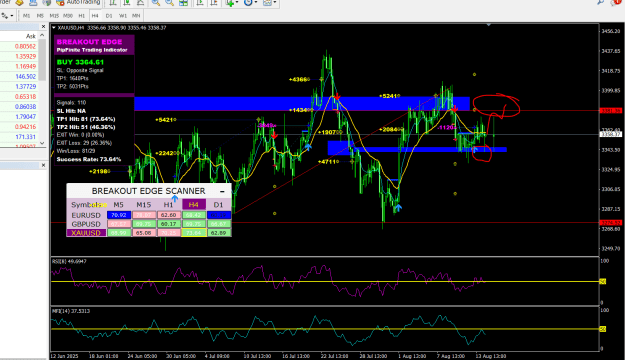The image size is (625, 360).
Task: Open the dropdown arrow beside clock icon
Action: 256,3
